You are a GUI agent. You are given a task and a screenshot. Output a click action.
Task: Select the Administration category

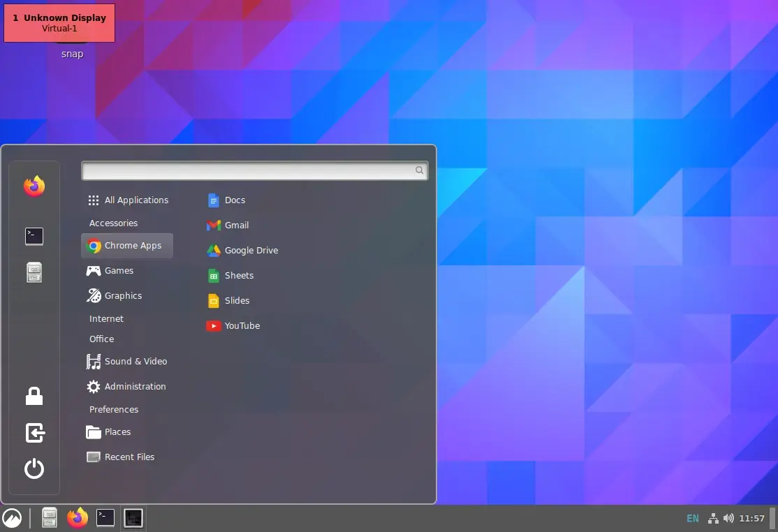(127, 386)
